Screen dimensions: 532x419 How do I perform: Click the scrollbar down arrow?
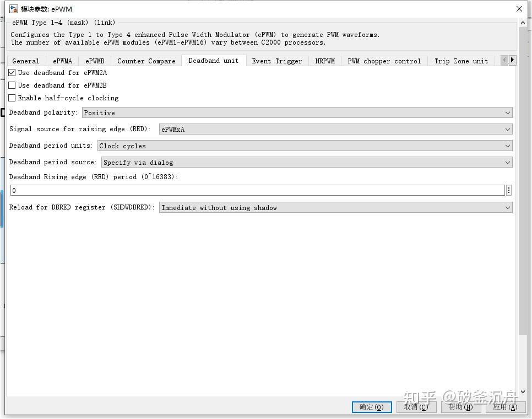pyautogui.click(x=523, y=391)
